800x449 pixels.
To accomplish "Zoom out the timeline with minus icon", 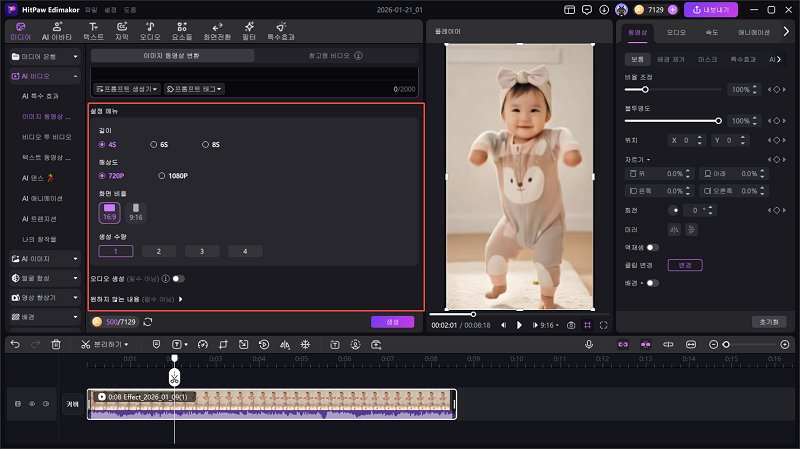I will pos(714,345).
